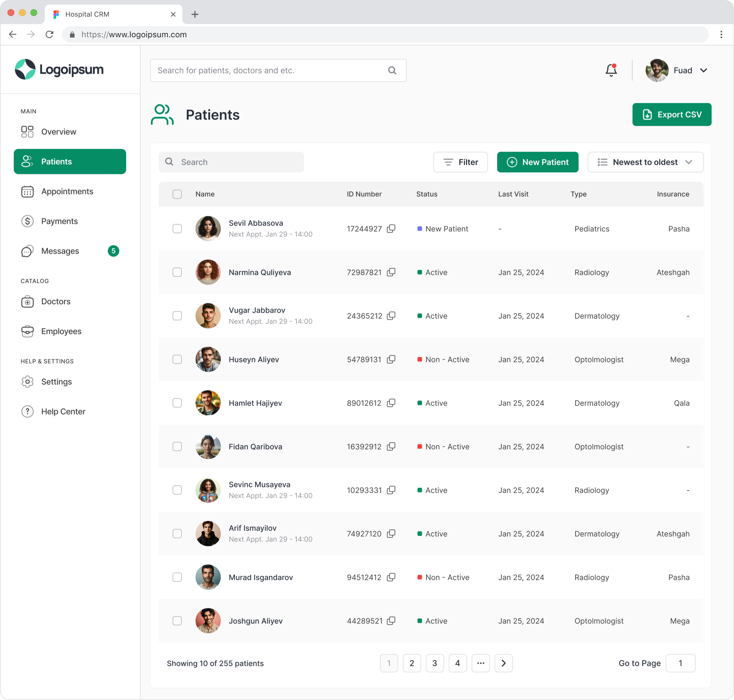Click inside the Go to Page field
Screen dimensions: 734x700
point(680,663)
